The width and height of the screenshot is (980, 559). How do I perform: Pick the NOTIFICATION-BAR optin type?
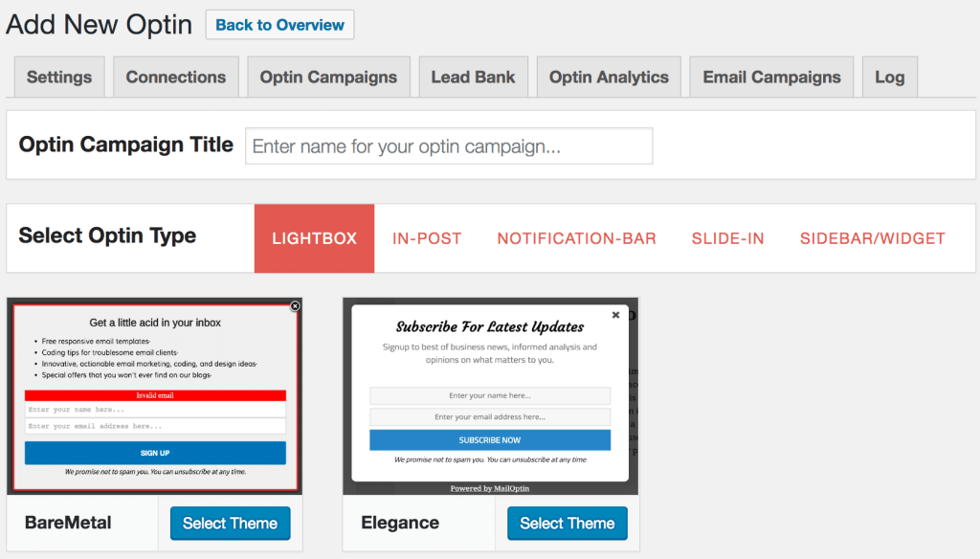point(576,238)
